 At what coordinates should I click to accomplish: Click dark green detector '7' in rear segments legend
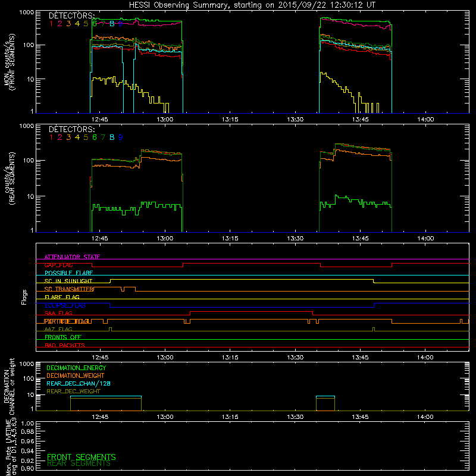(103, 137)
